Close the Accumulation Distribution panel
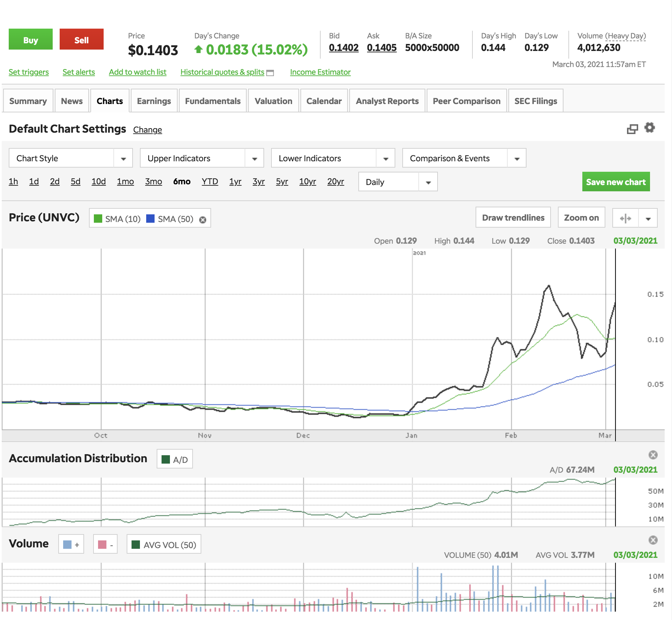Viewport: 672px width, 620px height. point(653,455)
